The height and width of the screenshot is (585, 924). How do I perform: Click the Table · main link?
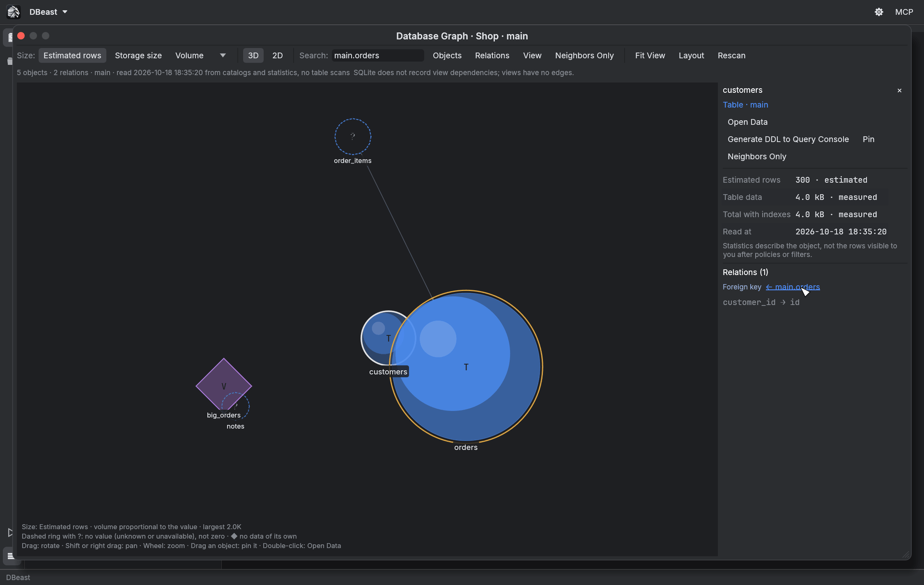745,105
